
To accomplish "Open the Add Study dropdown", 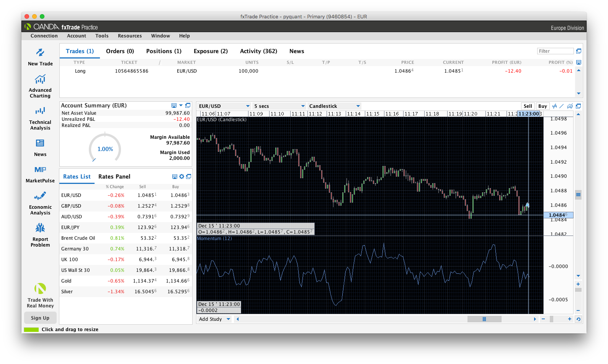I will pos(214,319).
